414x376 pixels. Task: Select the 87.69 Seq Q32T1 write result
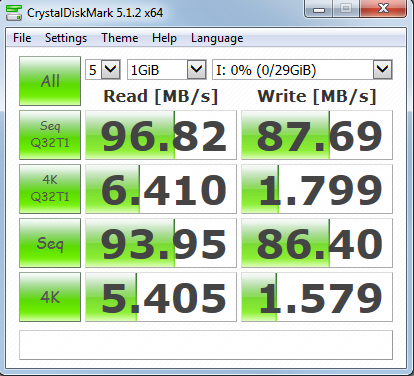coord(317,135)
